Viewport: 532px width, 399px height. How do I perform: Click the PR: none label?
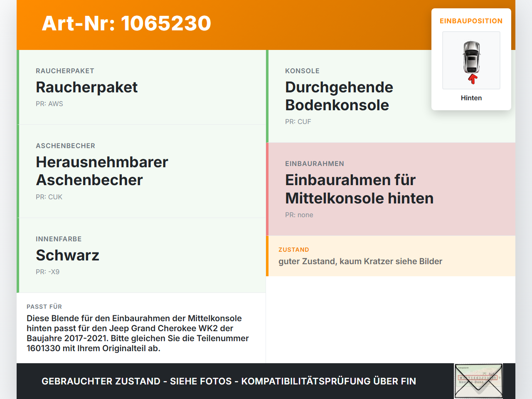pos(299,215)
